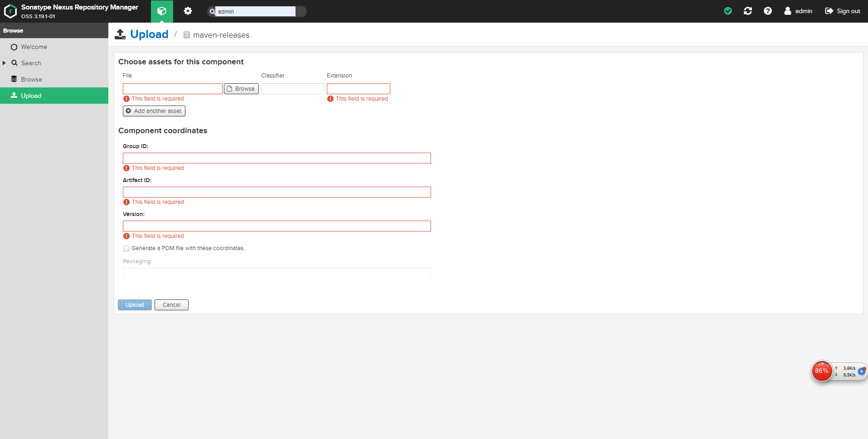Click the search magnifier icon in header
Screen dimensions: 868x439
[x=212, y=12]
